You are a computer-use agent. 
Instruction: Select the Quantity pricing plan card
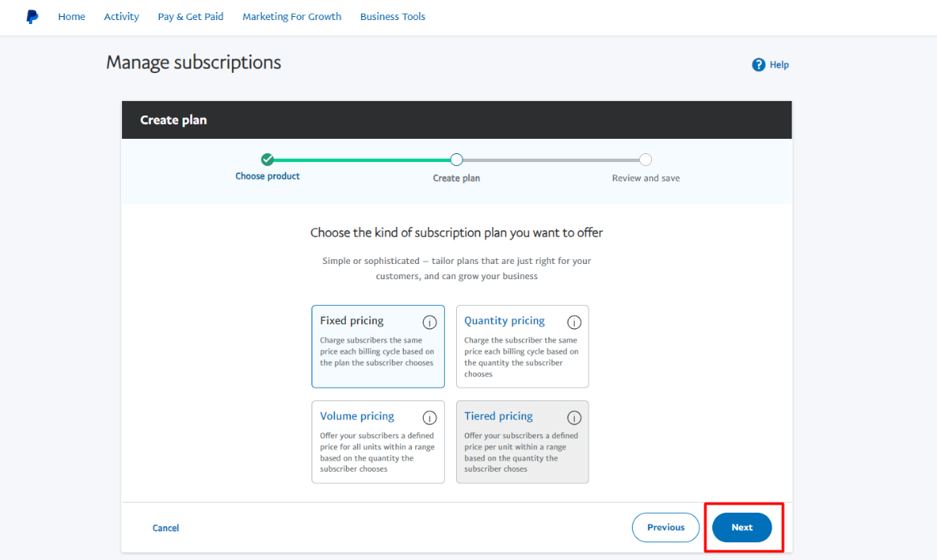pos(522,347)
